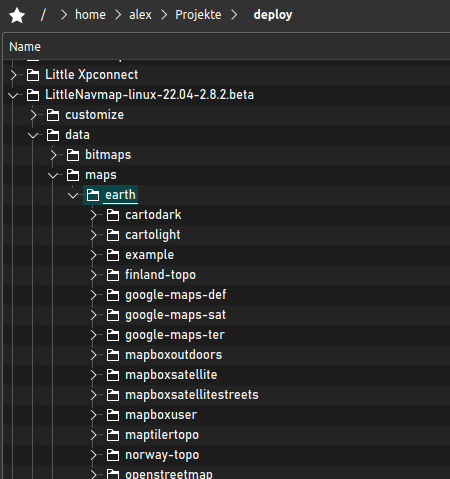This screenshot has height=479, width=450.
Task: Select the mapboxsatellitestreets folder
Action: pyautogui.click(x=192, y=395)
